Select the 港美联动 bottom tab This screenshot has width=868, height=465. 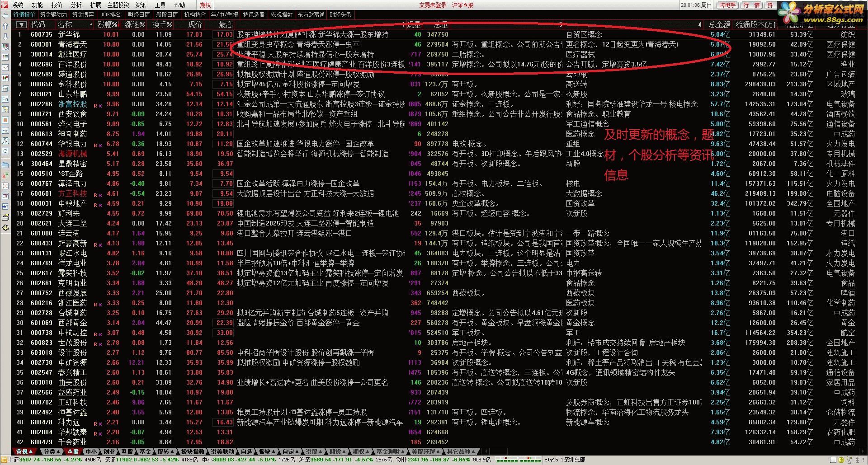coord(222,451)
